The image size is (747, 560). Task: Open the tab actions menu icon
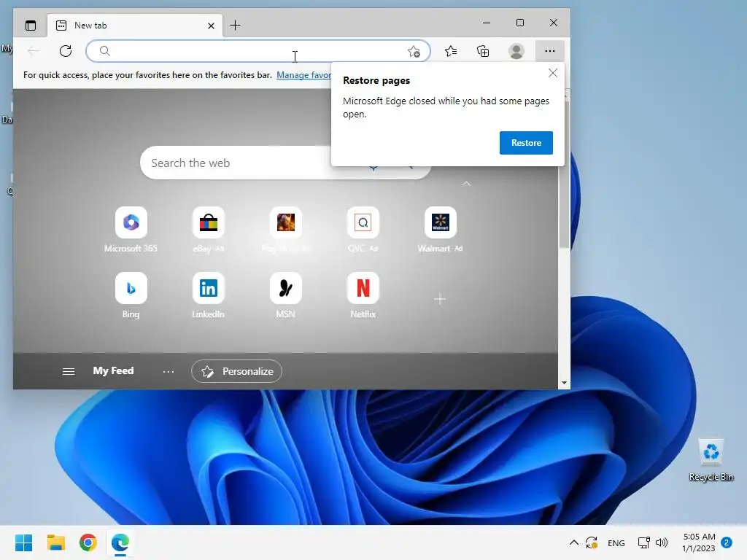(x=31, y=26)
